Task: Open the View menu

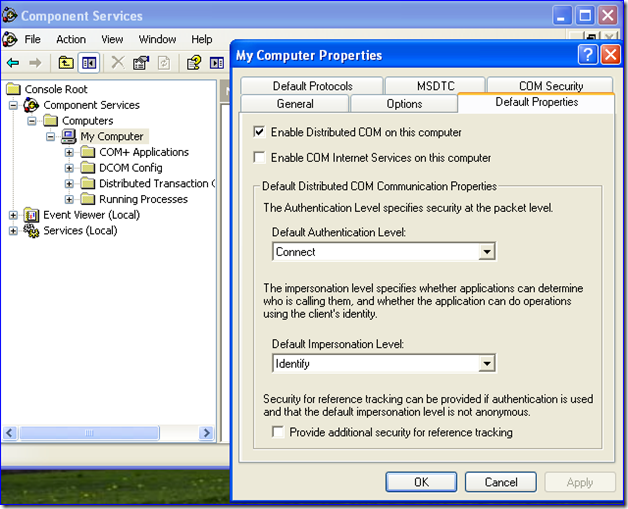Action: click(x=112, y=39)
